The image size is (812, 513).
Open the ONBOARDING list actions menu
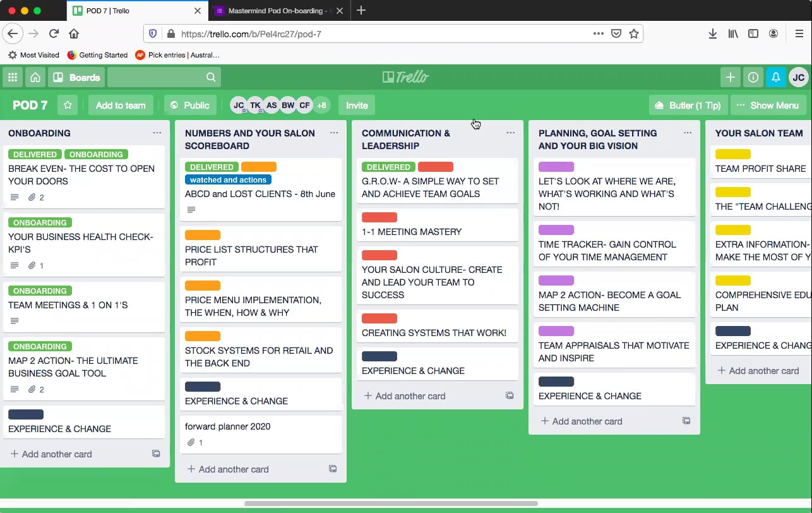pyautogui.click(x=157, y=133)
